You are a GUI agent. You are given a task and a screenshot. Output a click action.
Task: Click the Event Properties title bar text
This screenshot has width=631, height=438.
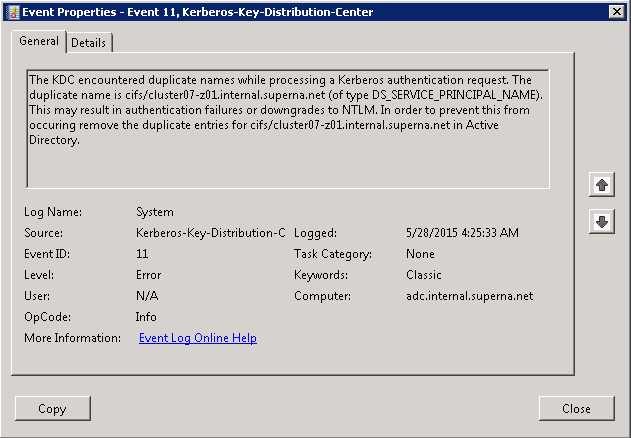(198, 12)
